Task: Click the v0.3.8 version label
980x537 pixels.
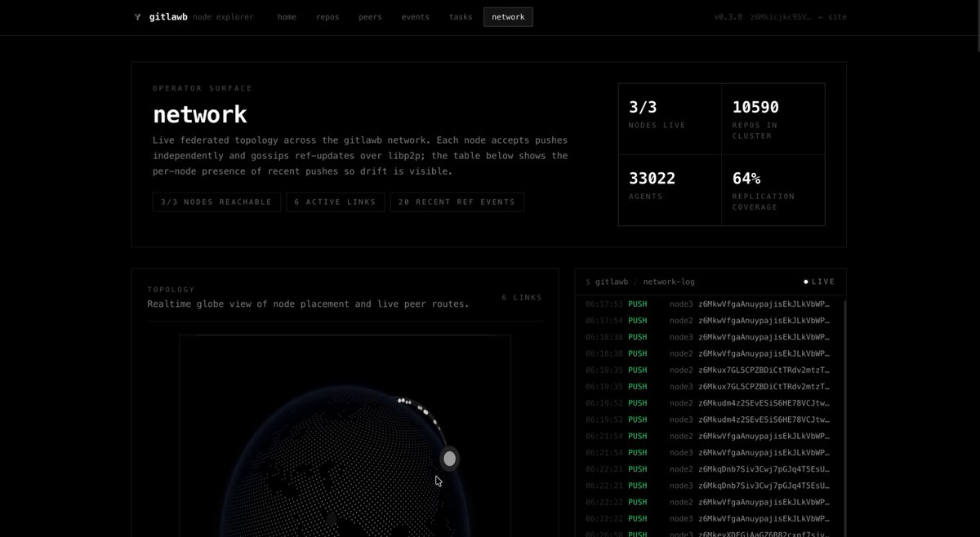Action: coord(728,17)
